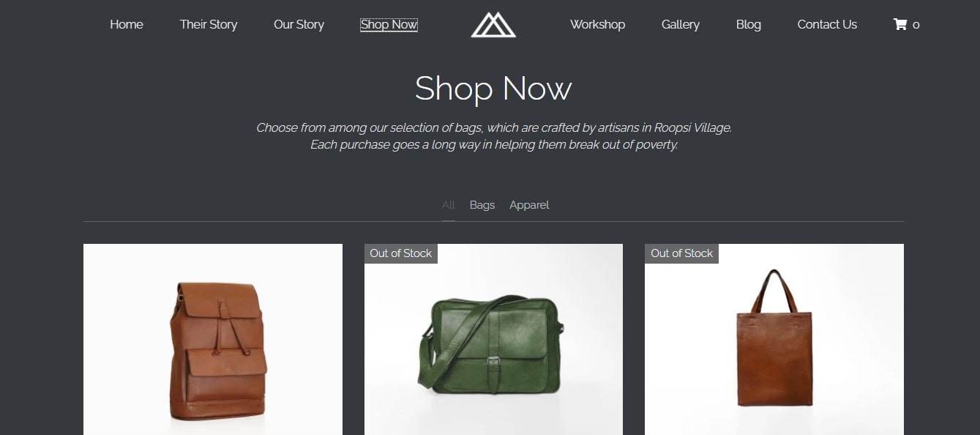The image size is (980, 435).
Task: Click the Shop Now page heading
Action: 493,89
